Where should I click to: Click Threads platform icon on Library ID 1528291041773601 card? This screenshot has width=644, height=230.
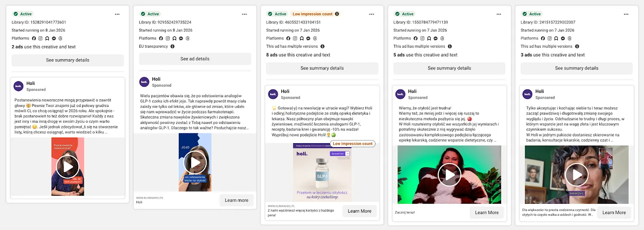point(61,39)
